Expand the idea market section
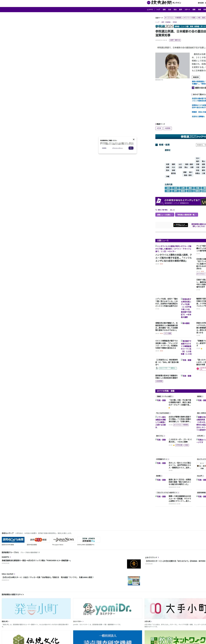Viewport: 206px width, 644px height. point(8,574)
